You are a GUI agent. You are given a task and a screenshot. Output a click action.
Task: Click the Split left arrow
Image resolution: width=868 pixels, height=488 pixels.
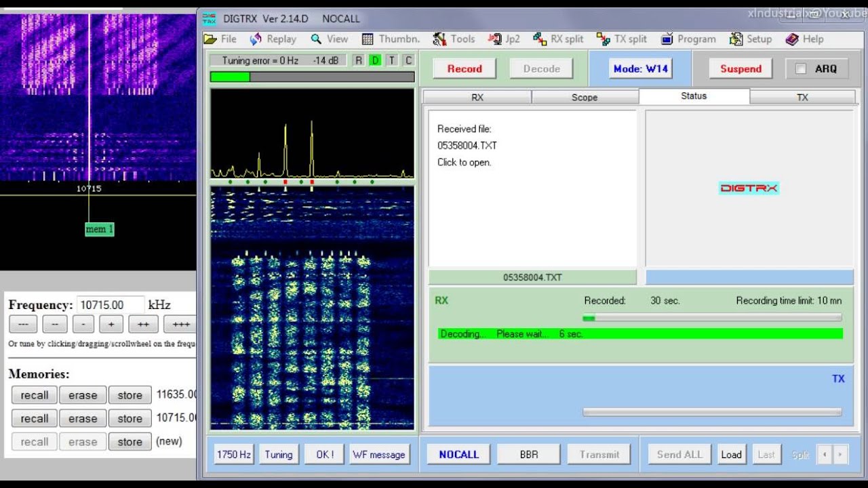coord(825,454)
